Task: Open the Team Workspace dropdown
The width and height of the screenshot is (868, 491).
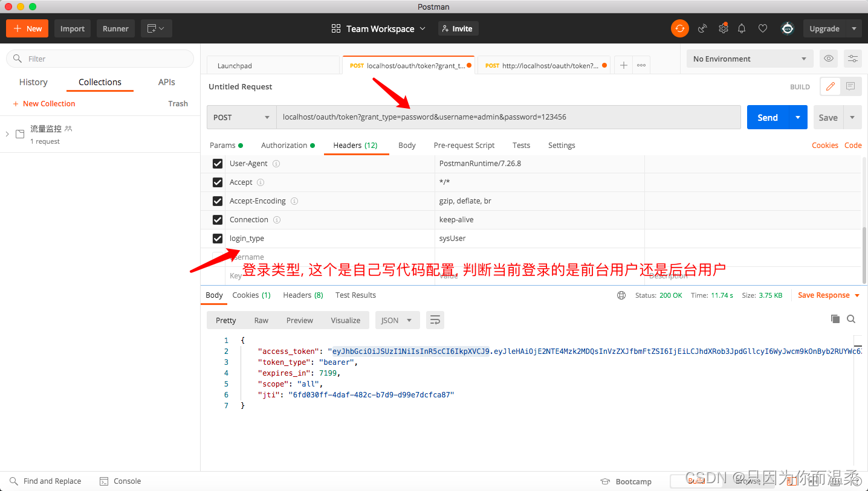Action: point(378,28)
